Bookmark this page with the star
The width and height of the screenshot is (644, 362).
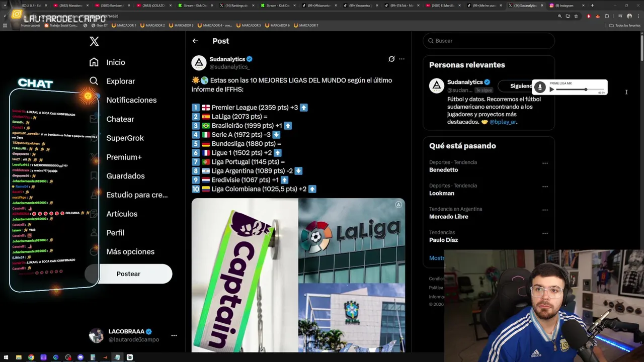click(576, 16)
